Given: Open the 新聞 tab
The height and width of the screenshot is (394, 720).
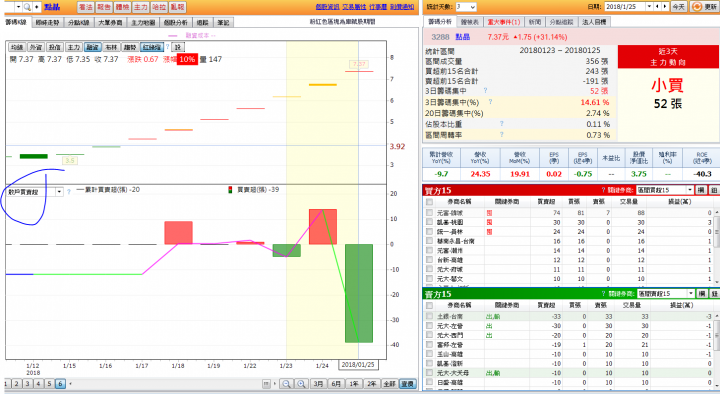Looking at the screenshot, I should pyautogui.click(x=534, y=22).
